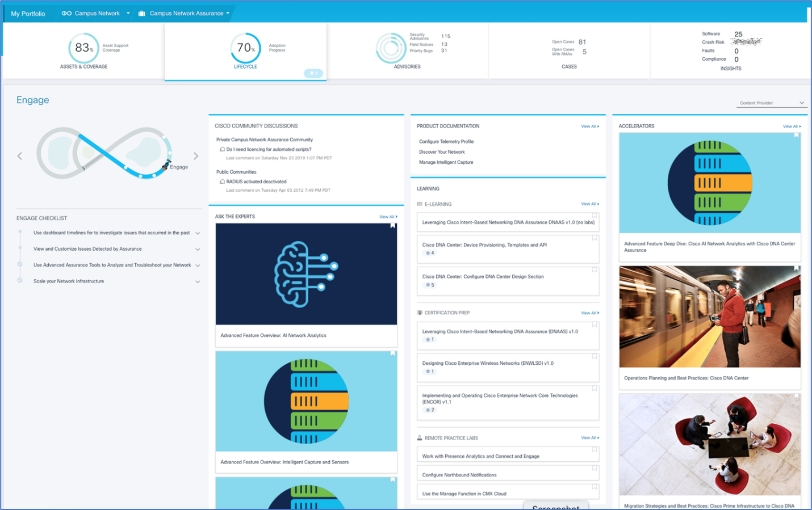812x510 pixels.
Task: Open Manage Intelligent Capture document
Action: tap(446, 162)
